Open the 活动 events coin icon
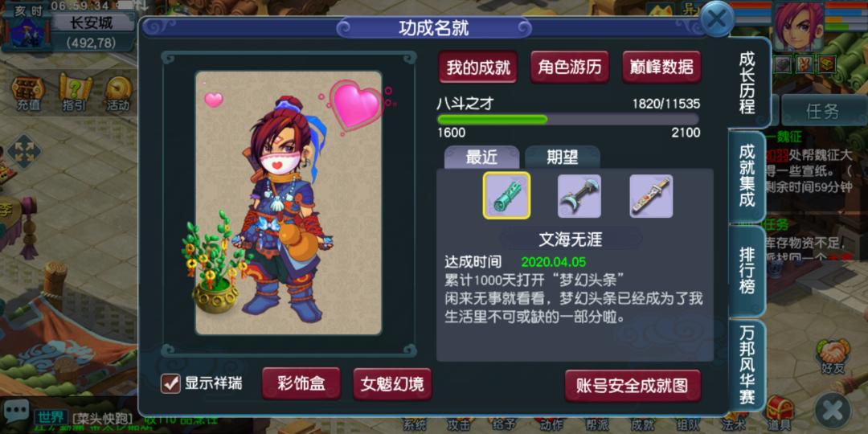The width and height of the screenshot is (868, 434). point(118,94)
